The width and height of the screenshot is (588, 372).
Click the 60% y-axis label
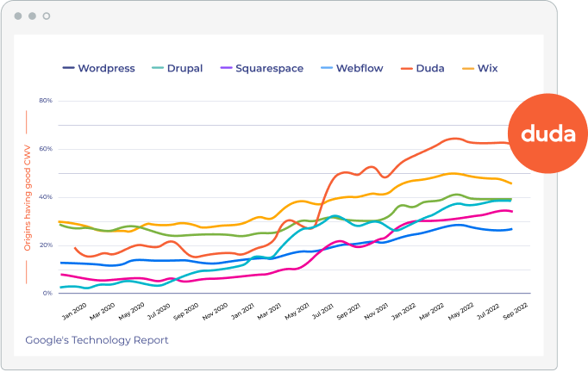coord(46,149)
